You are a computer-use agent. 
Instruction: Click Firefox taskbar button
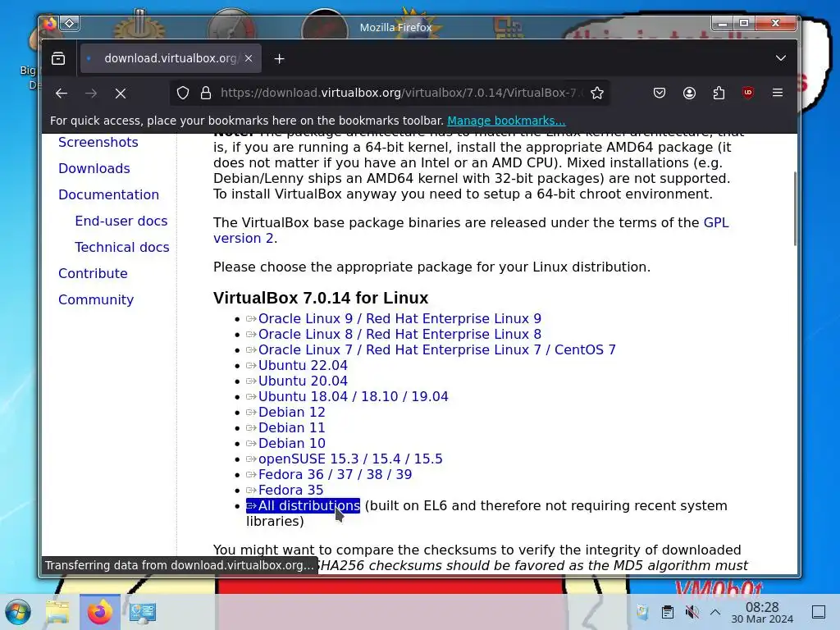pos(99,612)
